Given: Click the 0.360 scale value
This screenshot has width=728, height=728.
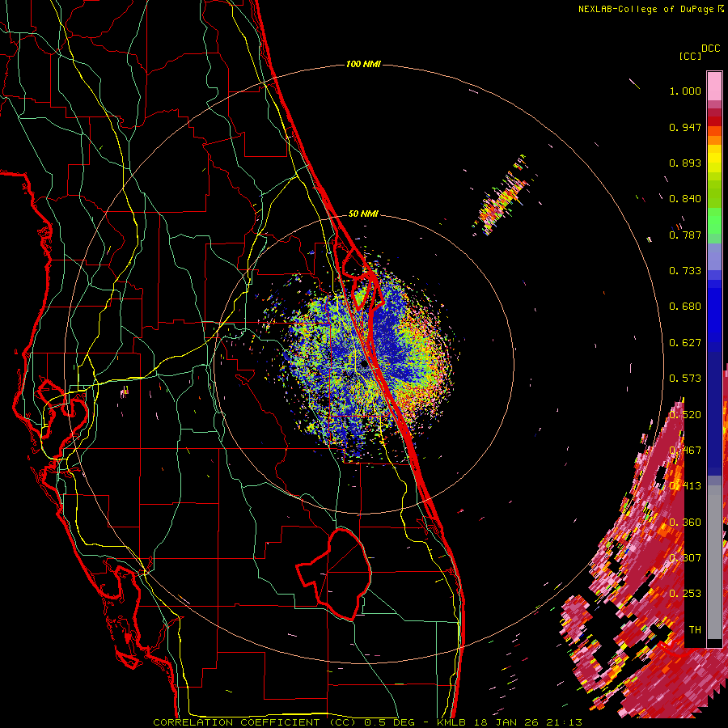Looking at the screenshot, I should pos(685,523).
